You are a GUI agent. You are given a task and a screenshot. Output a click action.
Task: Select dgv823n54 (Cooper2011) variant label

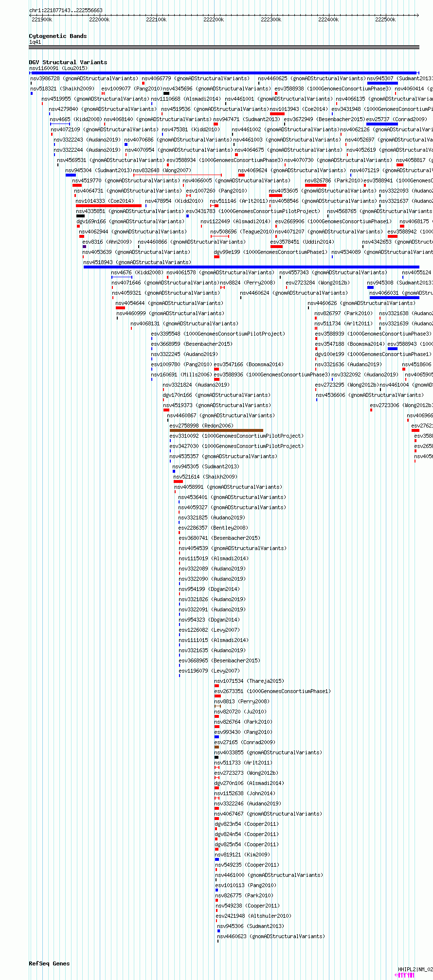247,824
